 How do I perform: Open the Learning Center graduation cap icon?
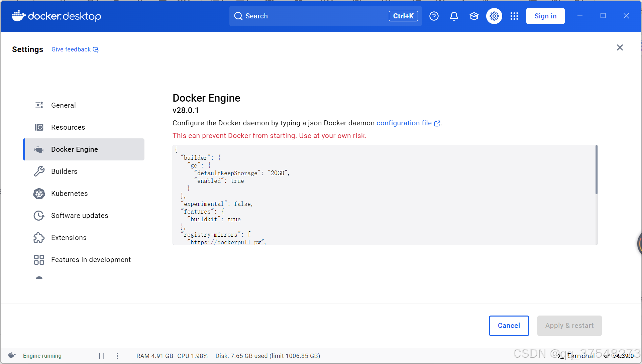click(474, 16)
